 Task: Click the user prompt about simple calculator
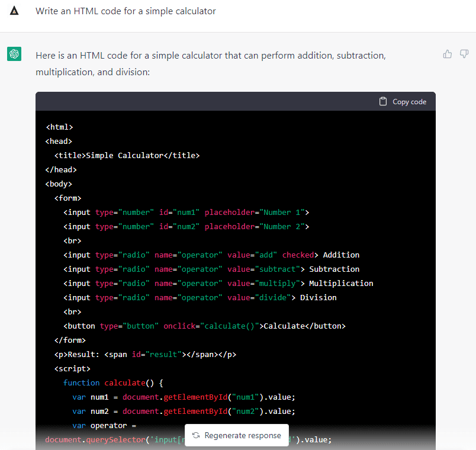tap(126, 11)
